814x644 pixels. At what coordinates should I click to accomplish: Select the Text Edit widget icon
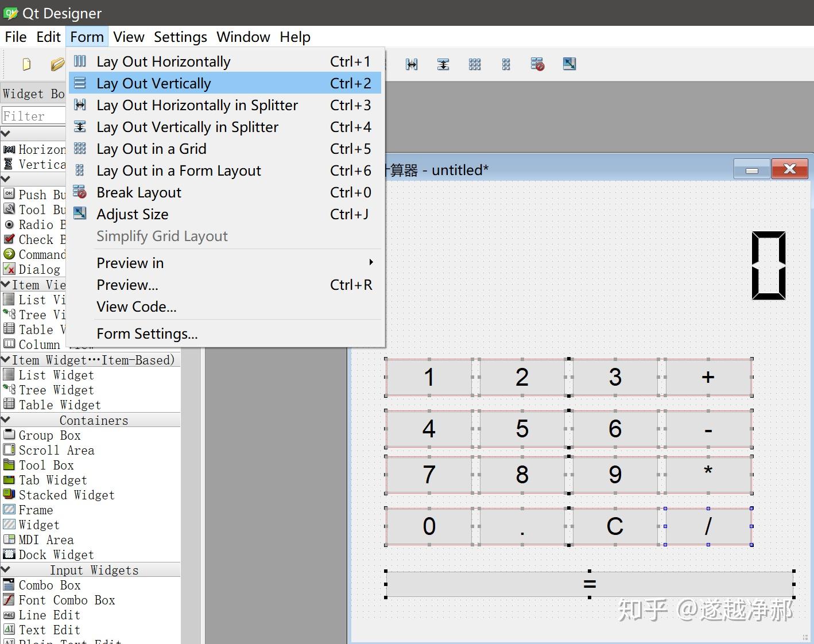coord(9,629)
